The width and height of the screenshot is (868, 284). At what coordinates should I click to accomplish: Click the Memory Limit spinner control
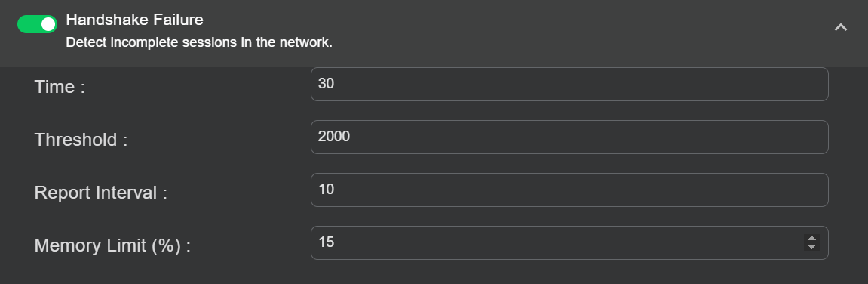pyautogui.click(x=811, y=242)
